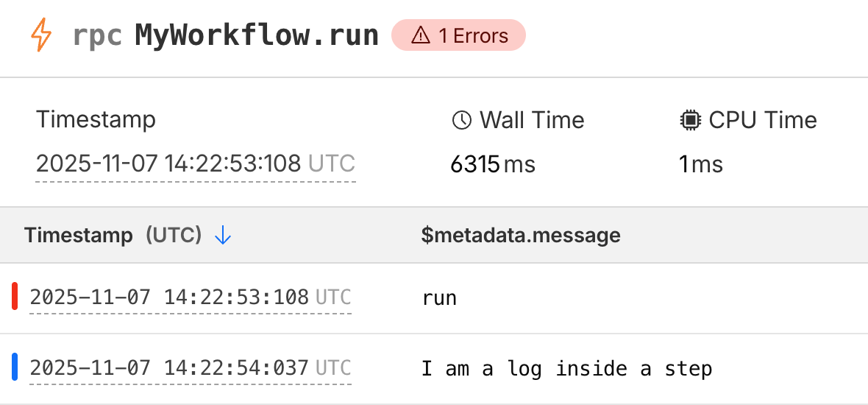Click the 6315 ms wall time value
This screenshot has height=405, width=868.
492,163
